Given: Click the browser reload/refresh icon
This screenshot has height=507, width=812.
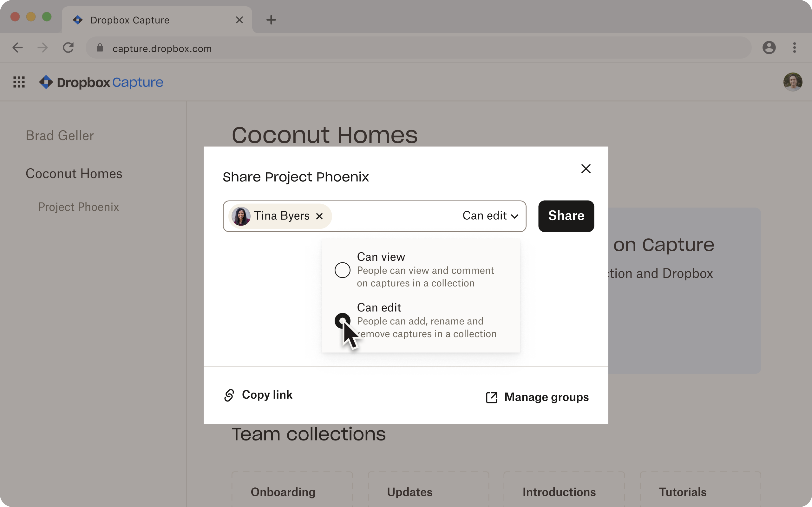Looking at the screenshot, I should (x=69, y=48).
